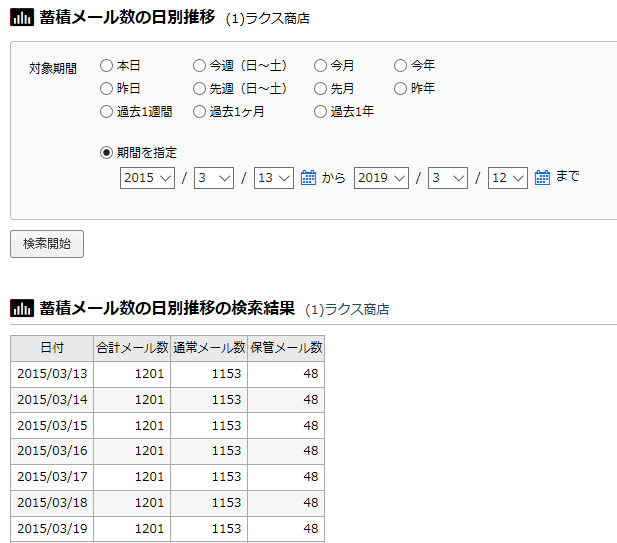
Task: Click the 合計メール数 column header
Action: point(132,348)
